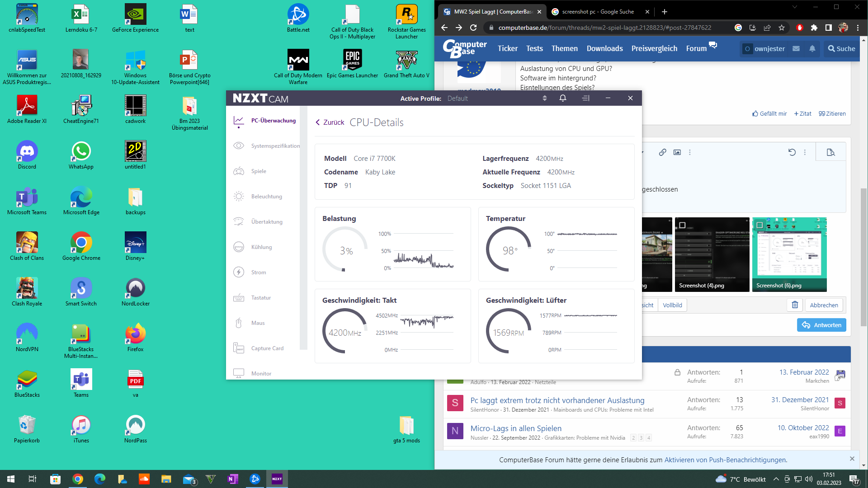Open the NZXT CAM hamburger menu icon
The width and height of the screenshot is (868, 488).
(x=585, y=98)
